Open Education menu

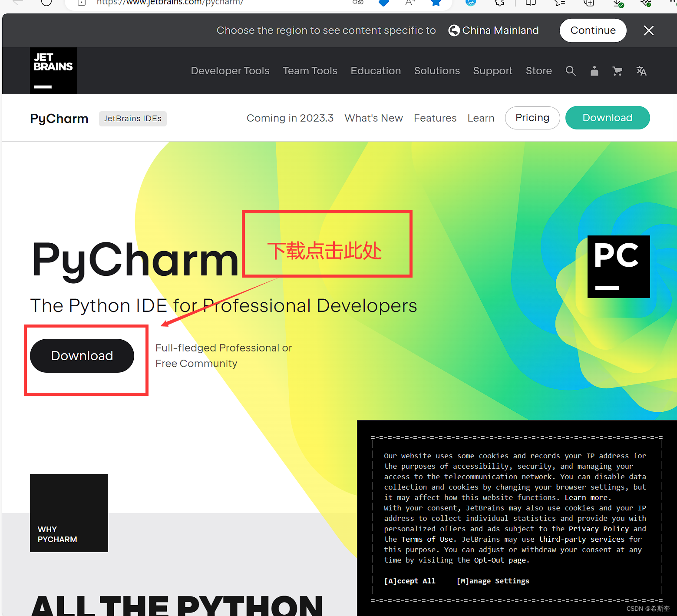click(x=376, y=71)
